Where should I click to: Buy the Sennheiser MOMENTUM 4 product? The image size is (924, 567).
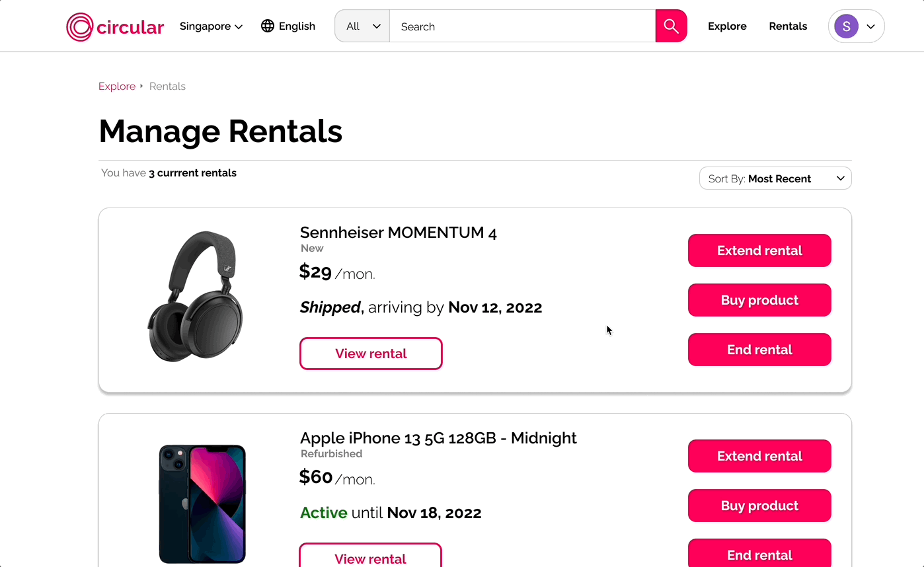pyautogui.click(x=759, y=300)
